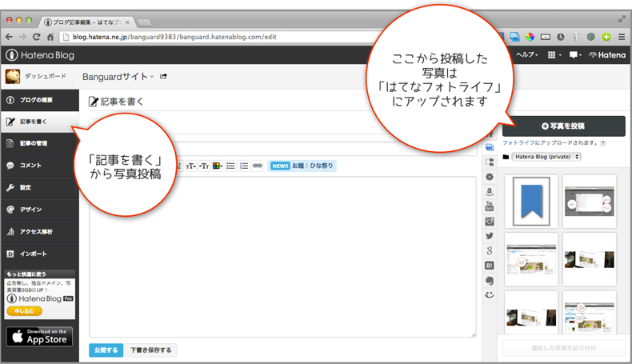Click inside the article body text area
This screenshot has height=364, width=632.
tap(282, 258)
